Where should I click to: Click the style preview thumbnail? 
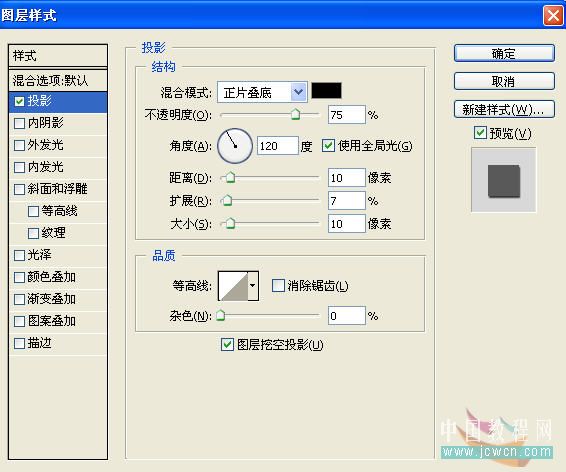click(504, 180)
